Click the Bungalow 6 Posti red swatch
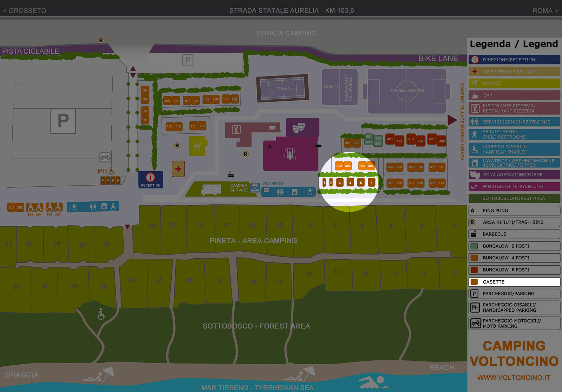The width and height of the screenshot is (562, 392). pos(474,270)
